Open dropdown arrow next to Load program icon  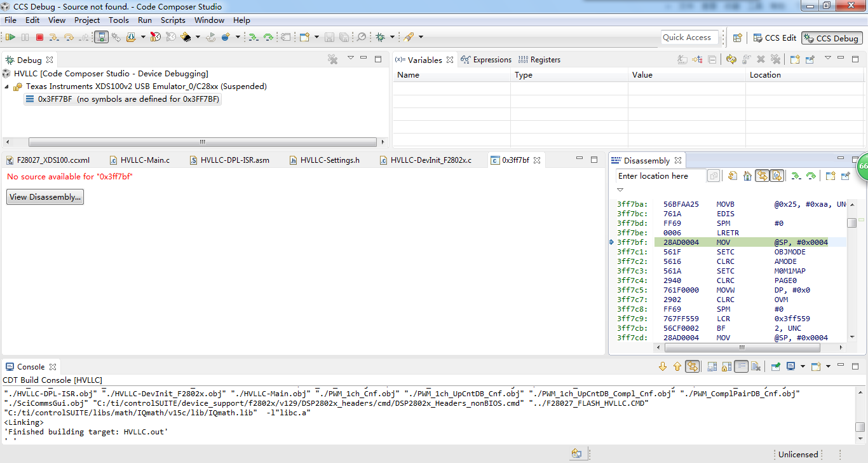(143, 38)
